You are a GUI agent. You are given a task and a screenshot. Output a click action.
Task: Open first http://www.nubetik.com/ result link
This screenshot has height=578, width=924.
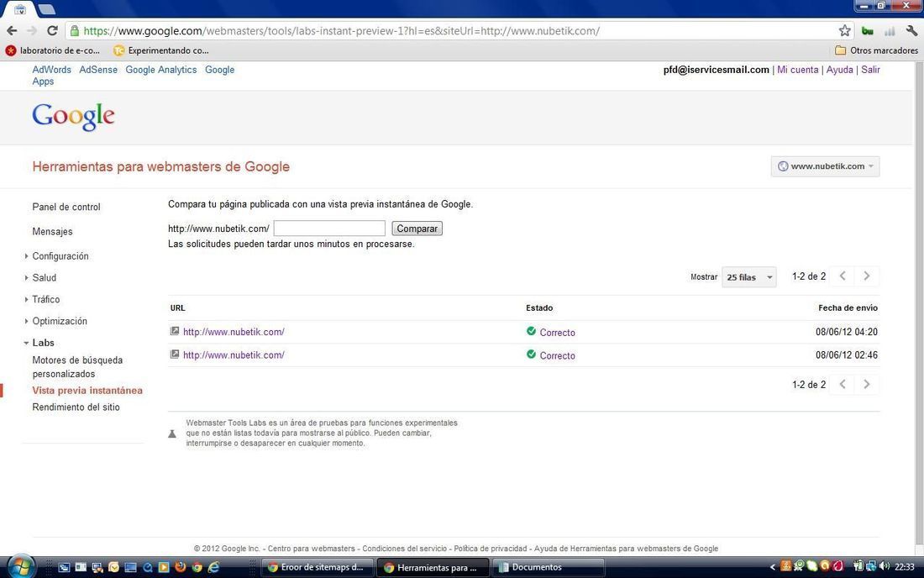tap(234, 332)
